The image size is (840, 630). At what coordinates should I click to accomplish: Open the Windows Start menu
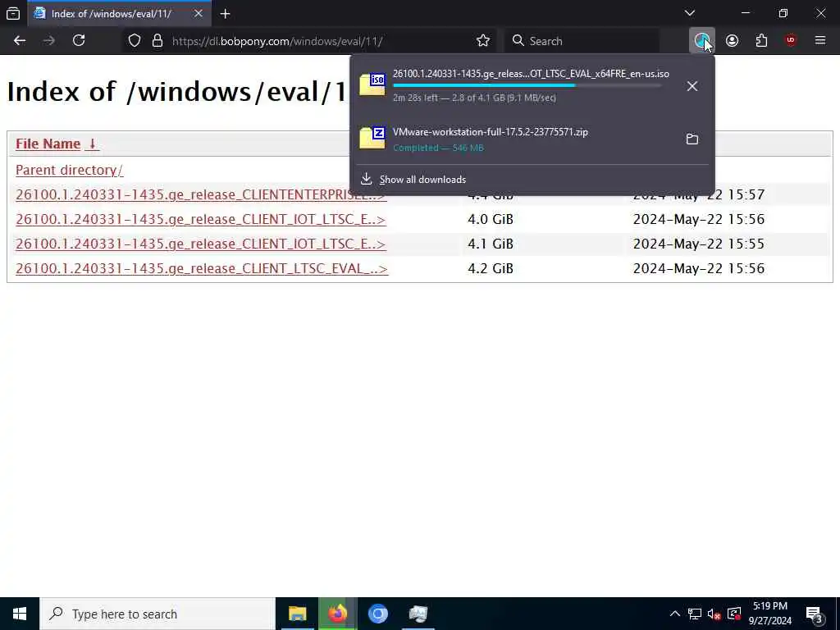point(20,614)
